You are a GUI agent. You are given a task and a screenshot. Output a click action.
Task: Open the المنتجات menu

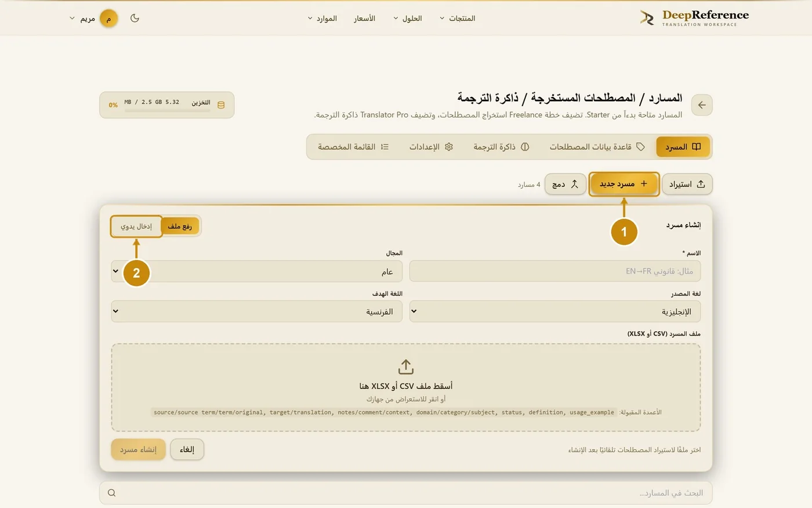(x=457, y=19)
